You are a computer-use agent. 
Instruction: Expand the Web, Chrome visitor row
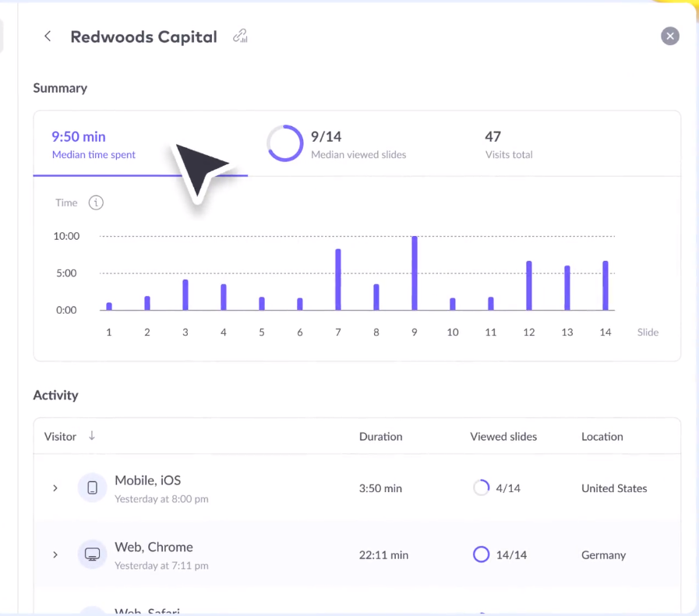[55, 555]
